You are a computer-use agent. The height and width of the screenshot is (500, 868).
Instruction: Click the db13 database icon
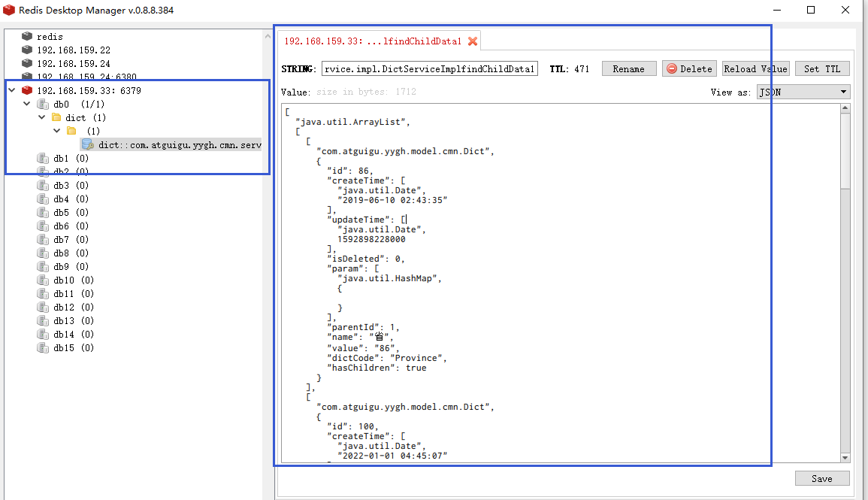point(43,321)
